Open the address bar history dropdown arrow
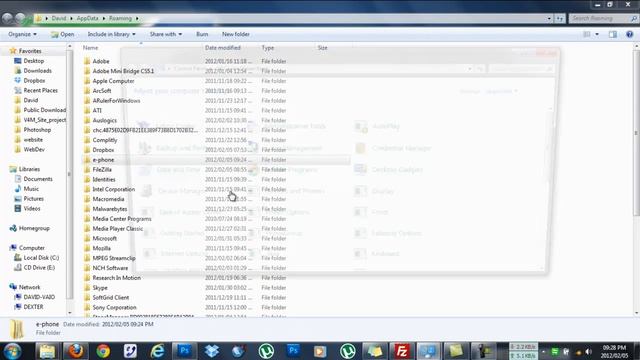Image resolution: width=640 pixels, height=360 pixels. point(549,18)
